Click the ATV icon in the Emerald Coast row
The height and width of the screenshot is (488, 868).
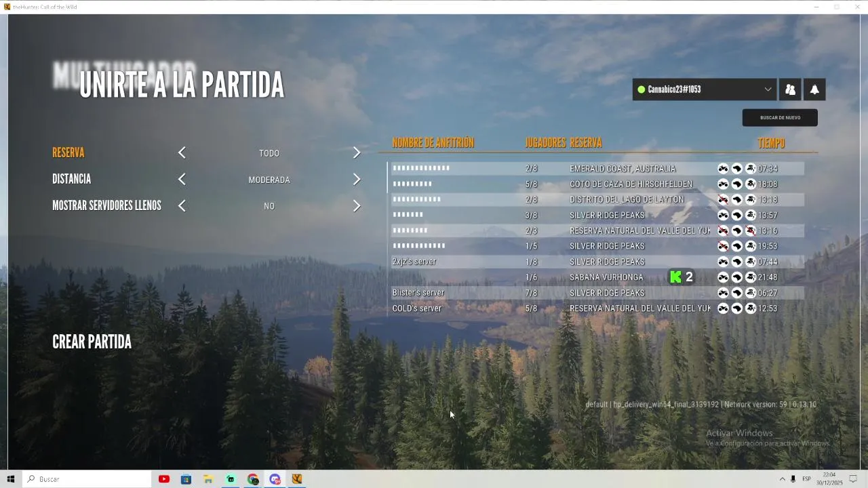tap(723, 169)
